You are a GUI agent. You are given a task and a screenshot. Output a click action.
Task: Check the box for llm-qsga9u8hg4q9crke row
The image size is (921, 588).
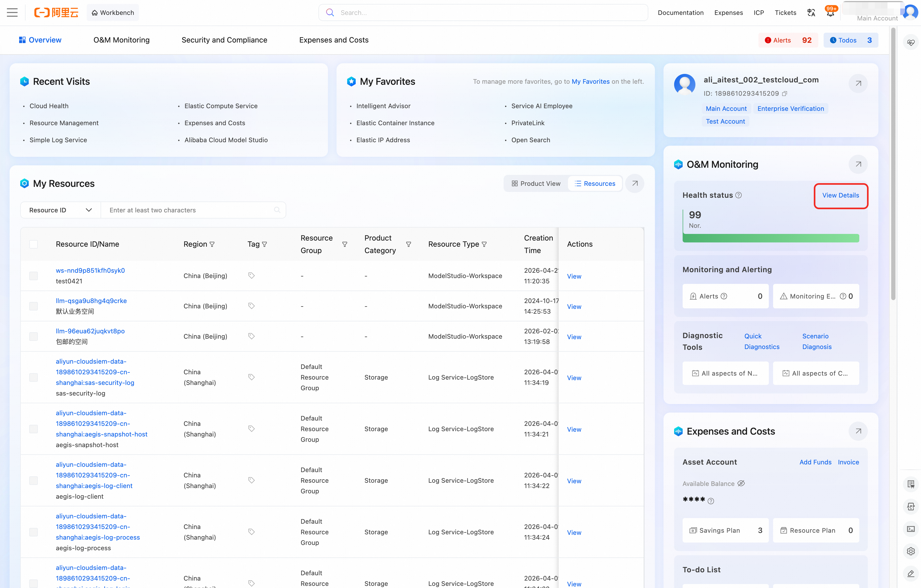click(34, 306)
